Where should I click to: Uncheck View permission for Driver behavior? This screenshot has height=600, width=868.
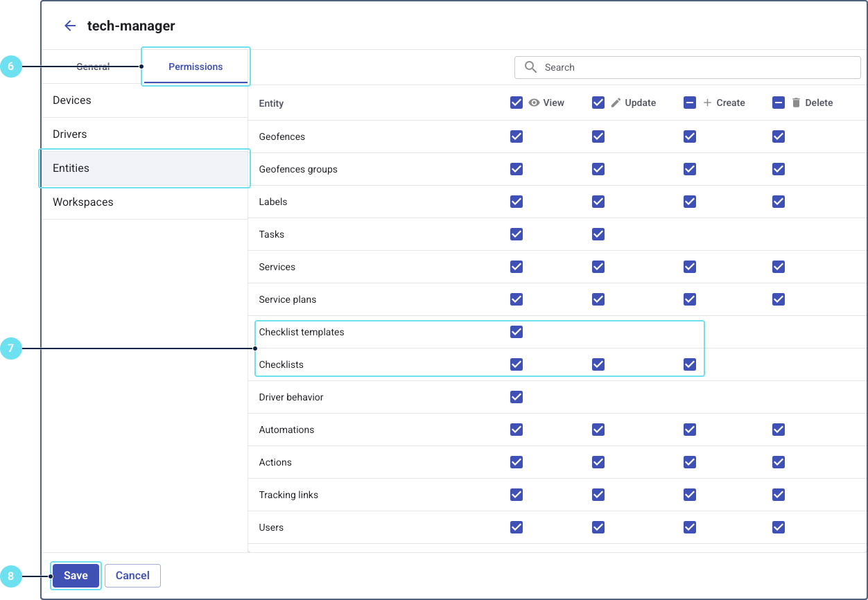point(516,397)
